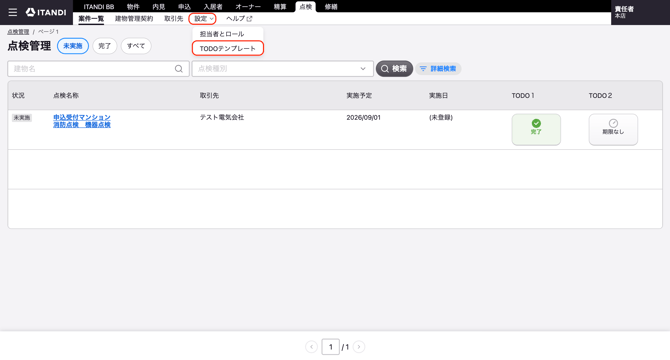Image resolution: width=670 pixels, height=360 pixels.
Task: Go to next page arrow
Action: pyautogui.click(x=359, y=347)
